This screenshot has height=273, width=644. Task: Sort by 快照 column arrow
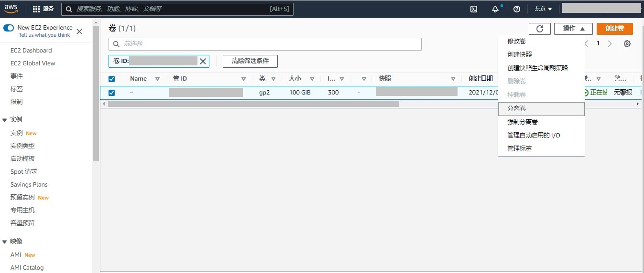[x=453, y=79]
